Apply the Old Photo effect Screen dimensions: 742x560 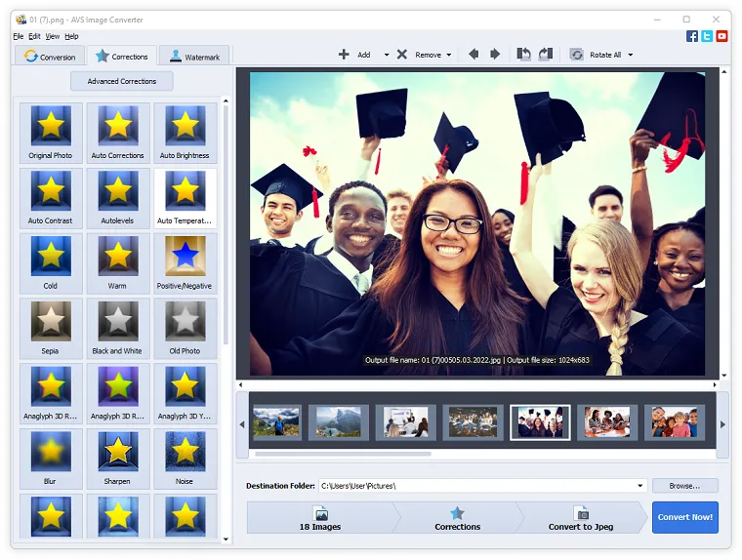[x=185, y=329]
